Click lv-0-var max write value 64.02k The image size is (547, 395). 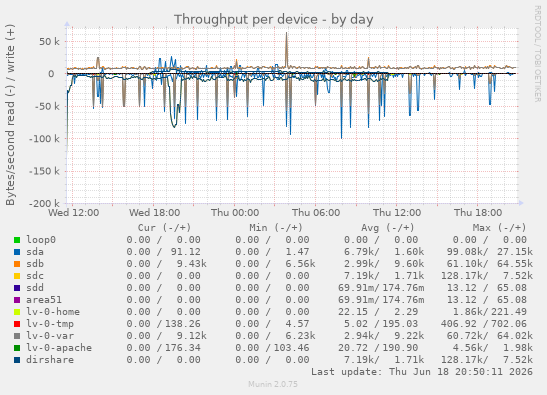pos(515,335)
